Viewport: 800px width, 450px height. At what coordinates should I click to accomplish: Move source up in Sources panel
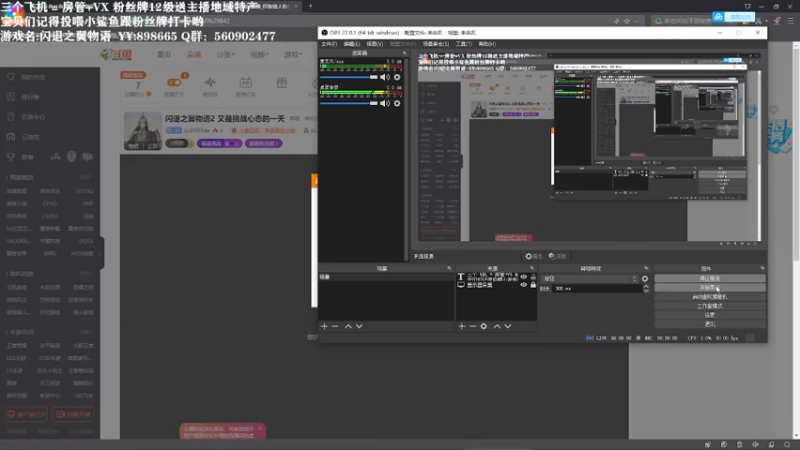tap(497, 326)
